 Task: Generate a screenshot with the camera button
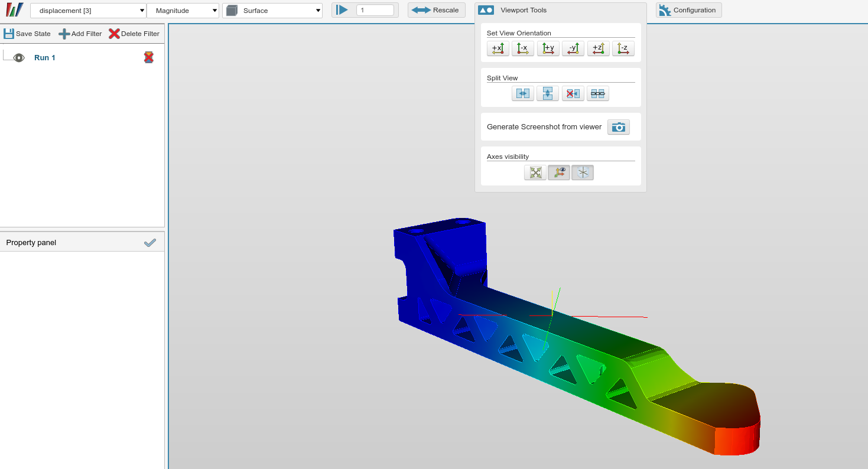(619, 127)
